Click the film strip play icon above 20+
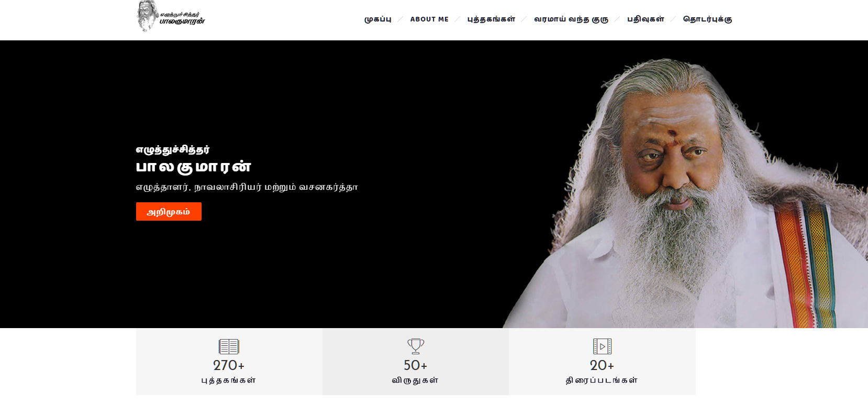This screenshot has width=868, height=402. pyautogui.click(x=602, y=346)
